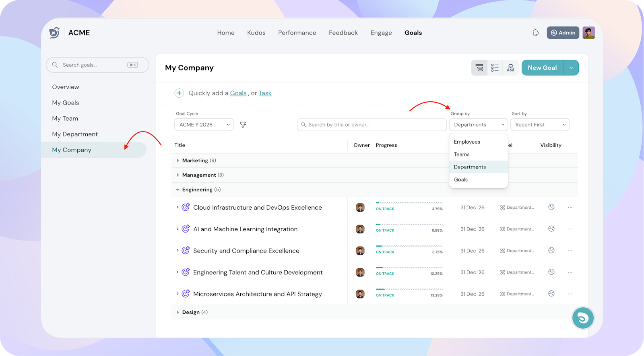Click the New Goal button
Viewport: 644px width, 356px height.
[x=543, y=68]
